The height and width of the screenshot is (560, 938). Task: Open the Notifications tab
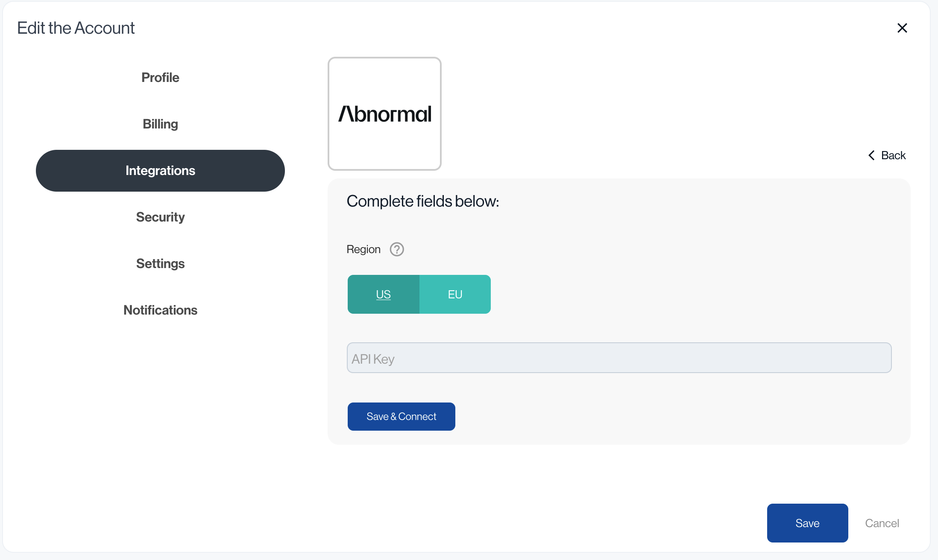click(x=160, y=310)
